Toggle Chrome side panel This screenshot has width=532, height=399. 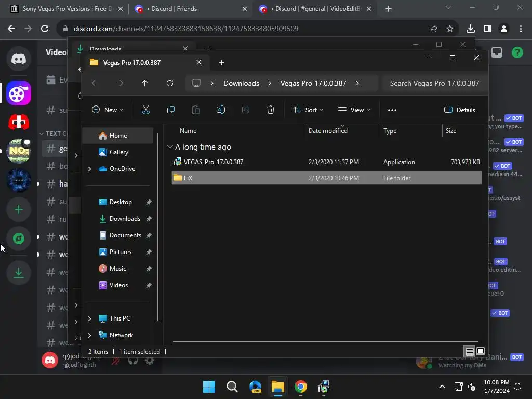click(487, 29)
